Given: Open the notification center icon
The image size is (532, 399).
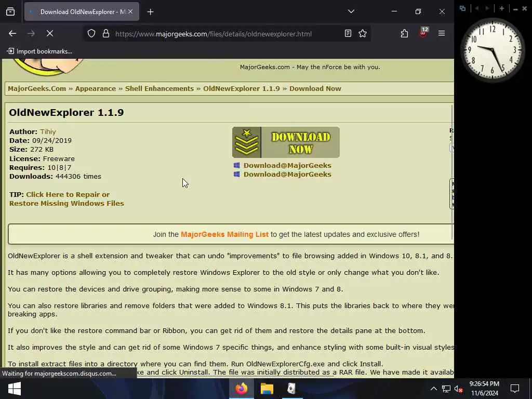Looking at the screenshot, I should pos(515,389).
